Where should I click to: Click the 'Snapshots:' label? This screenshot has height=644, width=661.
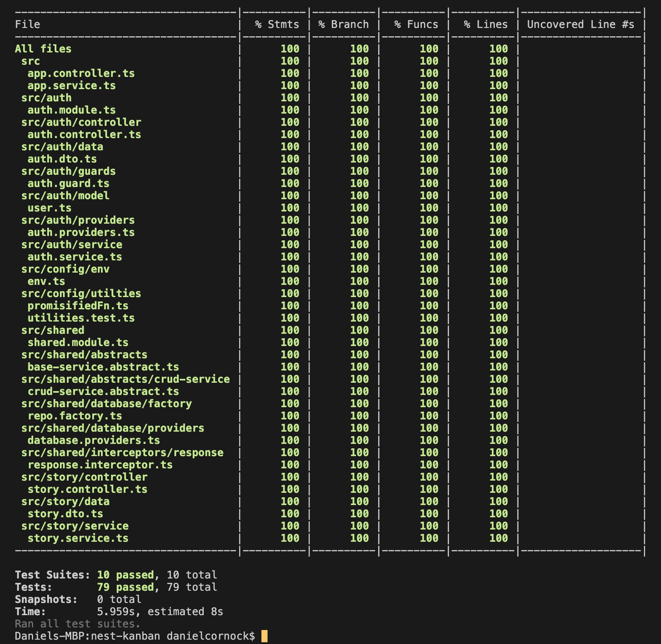[46, 599]
